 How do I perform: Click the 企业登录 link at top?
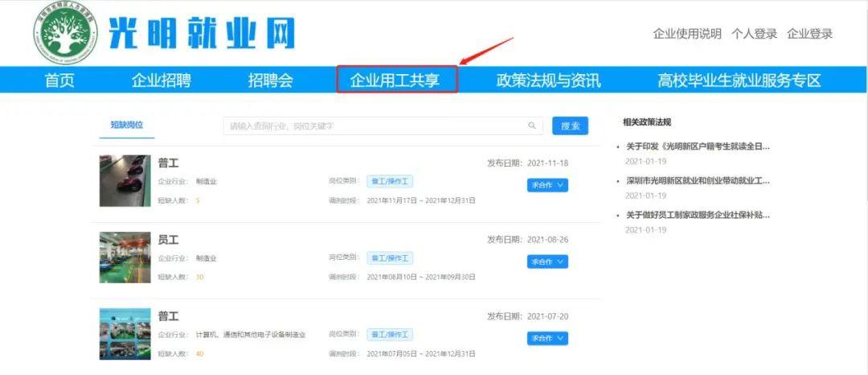coord(809,34)
